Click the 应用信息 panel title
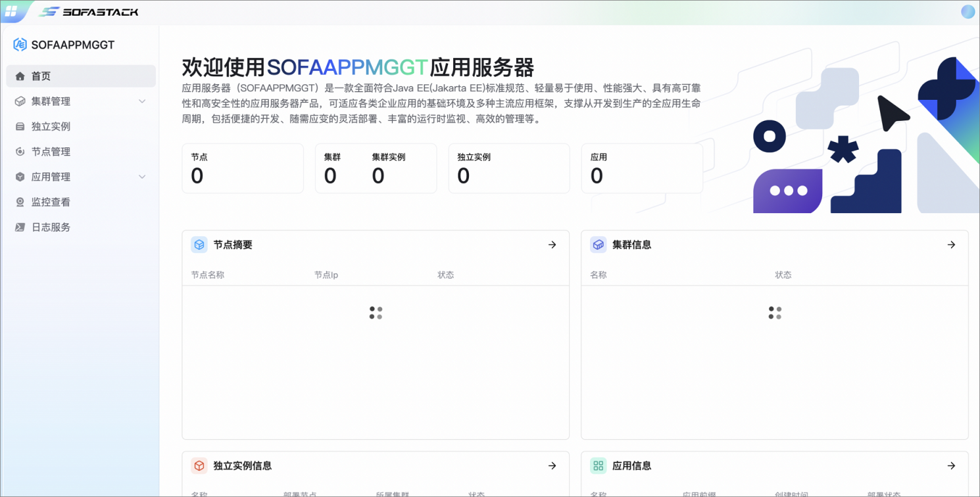This screenshot has width=980, height=497. pyautogui.click(x=632, y=465)
